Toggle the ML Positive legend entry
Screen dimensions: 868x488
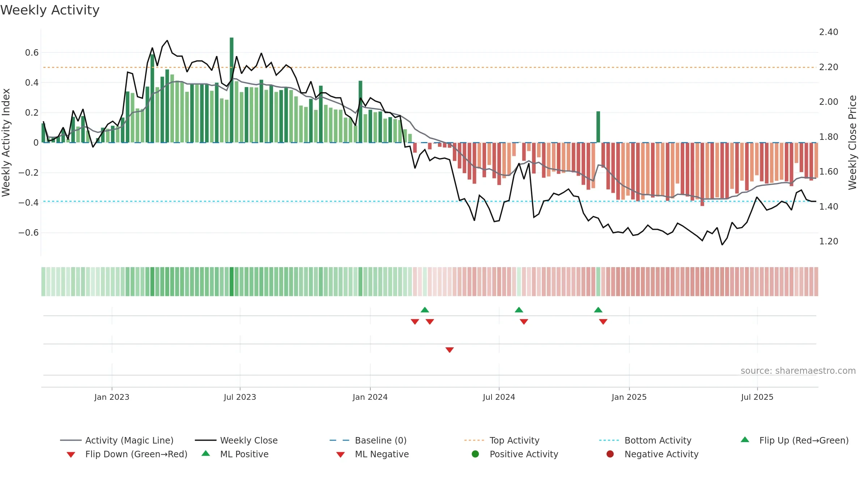[235, 454]
